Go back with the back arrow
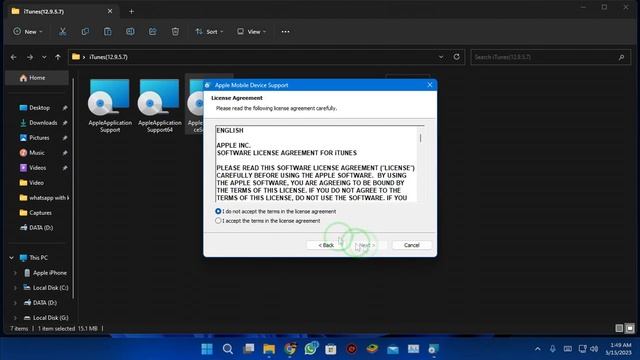The width and height of the screenshot is (640, 360). click(13, 57)
